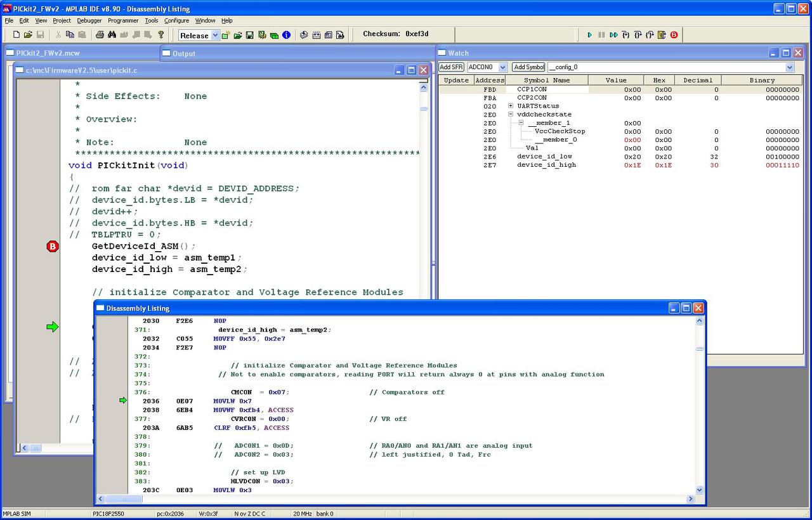
Task: Open the Debugger menu
Action: click(x=89, y=20)
